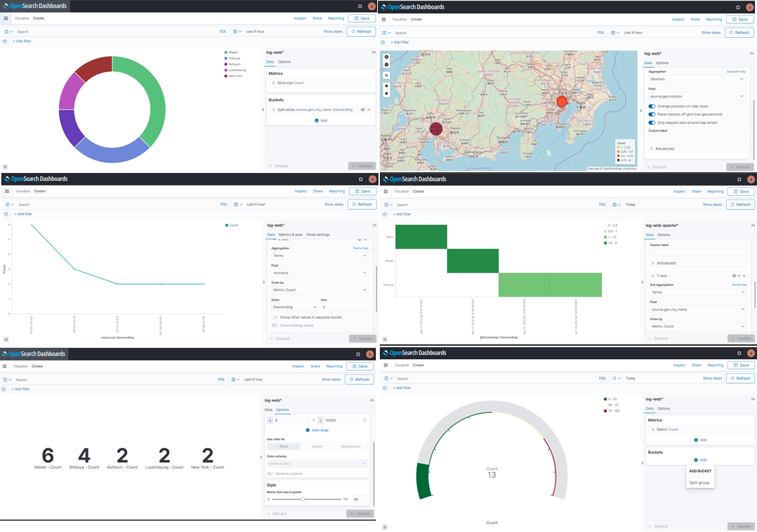The height and width of the screenshot is (532, 757).
Task: Remove the Split slices bucket with red X
Action: (369, 110)
